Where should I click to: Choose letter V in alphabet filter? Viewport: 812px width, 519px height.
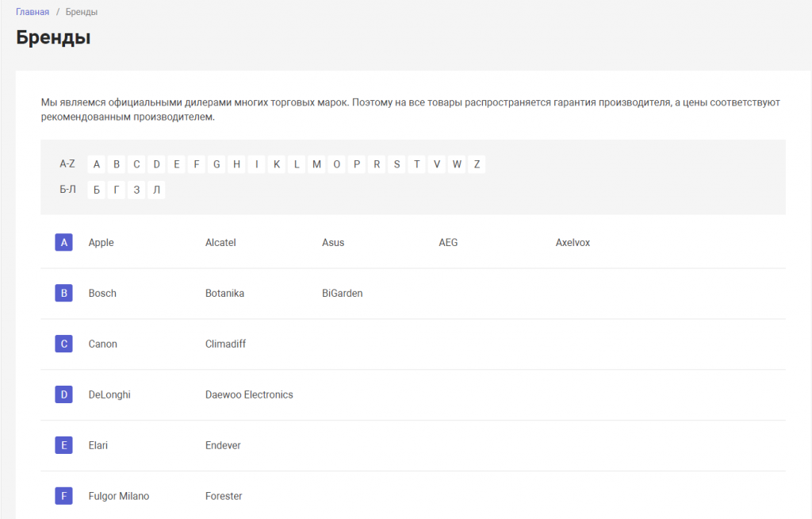(437, 164)
